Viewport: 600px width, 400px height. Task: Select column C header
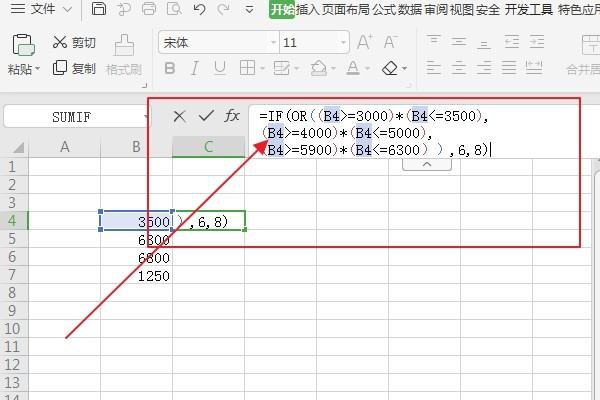pyautogui.click(x=209, y=147)
